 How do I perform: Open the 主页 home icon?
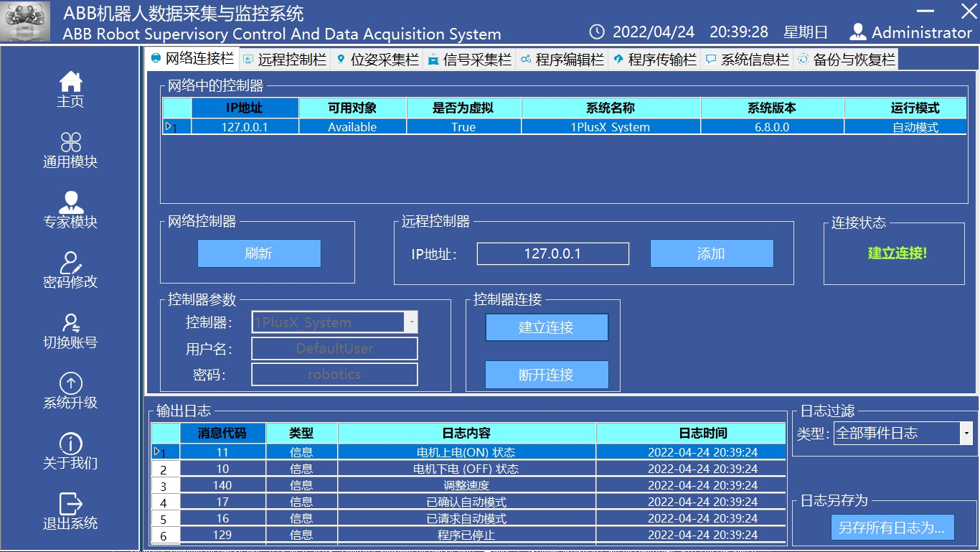70,81
